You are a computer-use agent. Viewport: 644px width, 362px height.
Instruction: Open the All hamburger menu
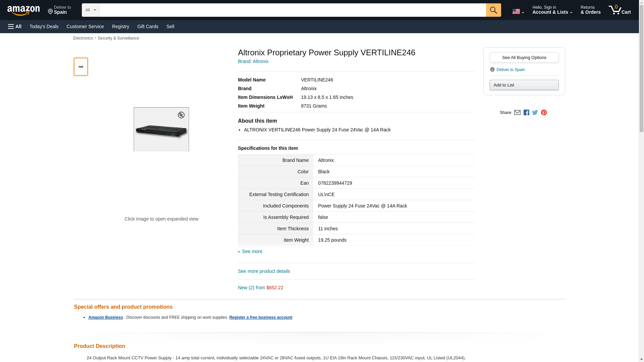tap(15, 26)
